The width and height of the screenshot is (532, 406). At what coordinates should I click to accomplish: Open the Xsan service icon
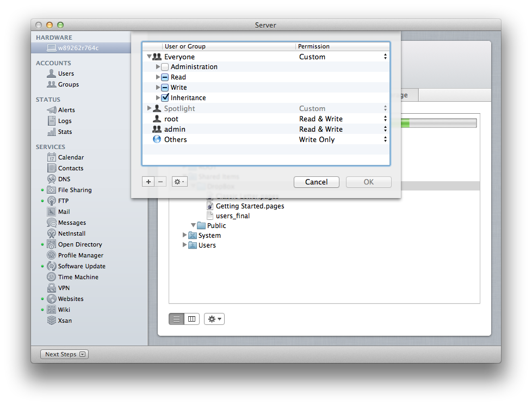click(52, 321)
